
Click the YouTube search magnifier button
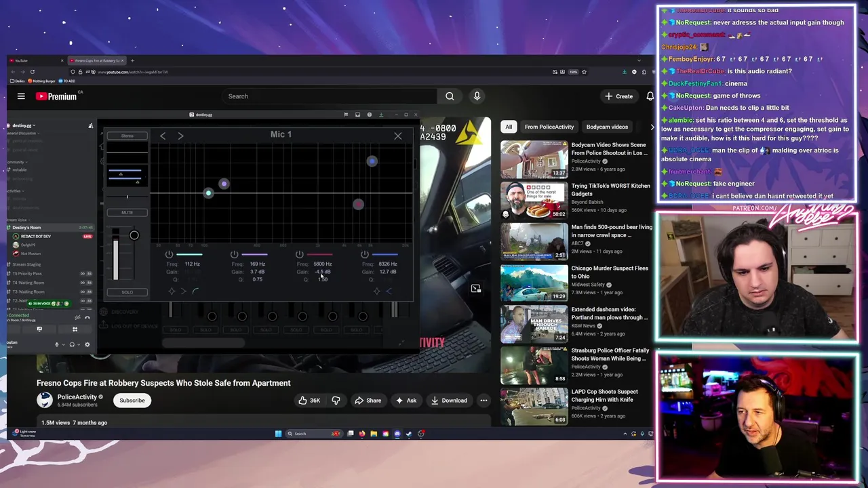click(x=450, y=96)
